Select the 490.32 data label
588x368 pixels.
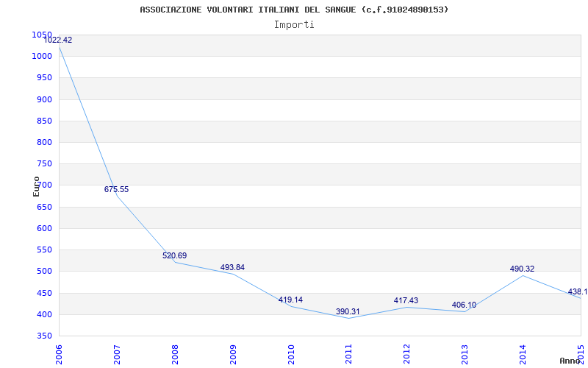pyautogui.click(x=522, y=269)
